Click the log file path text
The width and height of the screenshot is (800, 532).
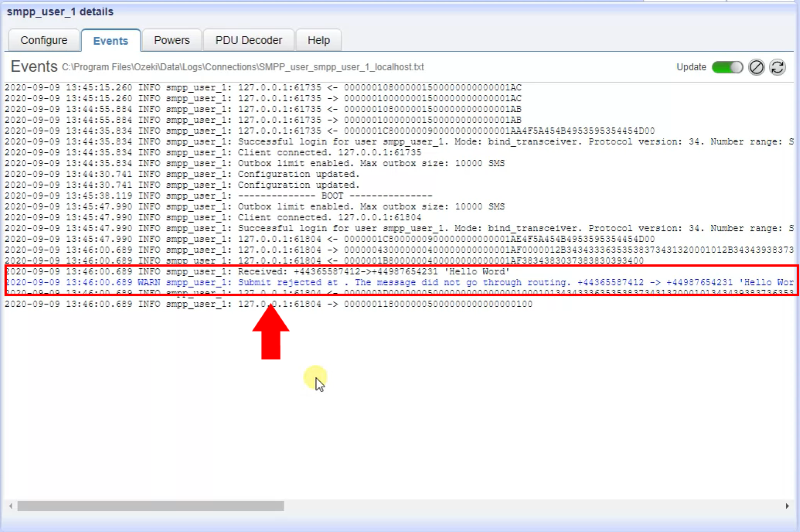[243, 67]
